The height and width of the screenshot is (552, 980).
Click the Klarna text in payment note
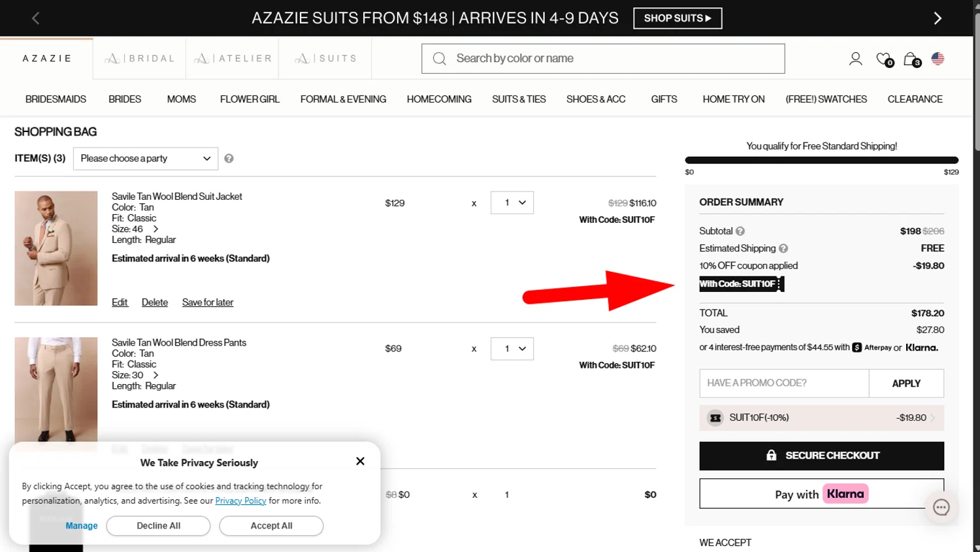pos(921,348)
